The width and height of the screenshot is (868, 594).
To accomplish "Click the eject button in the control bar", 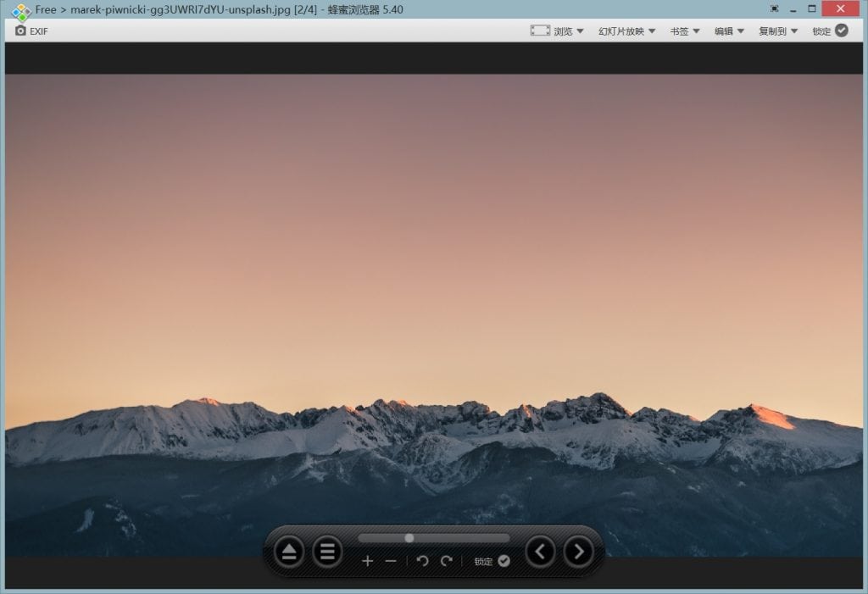I will (x=289, y=552).
